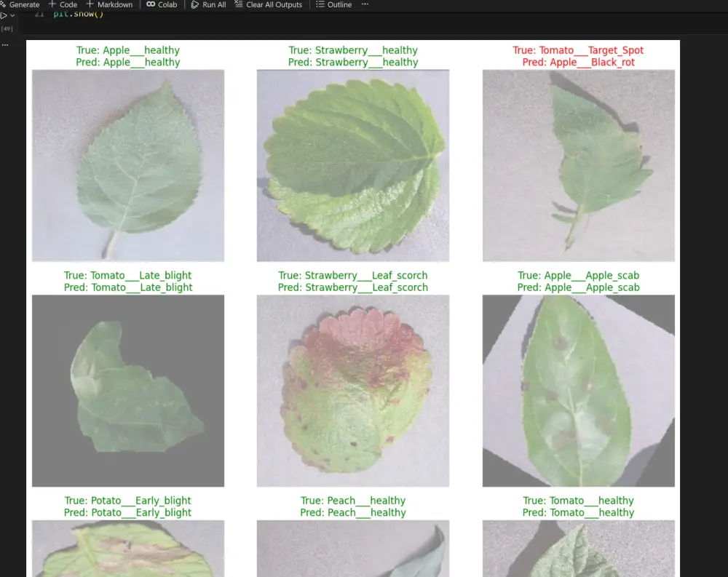728x577 pixels.
Task: Run the current cell with play icon
Action: coord(4,15)
